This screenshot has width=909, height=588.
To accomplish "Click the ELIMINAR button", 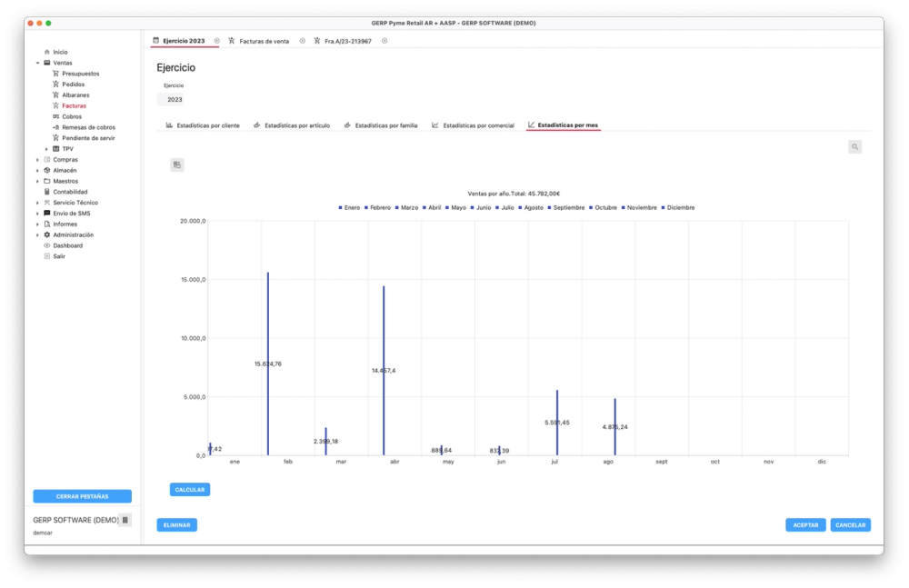I will [x=177, y=525].
